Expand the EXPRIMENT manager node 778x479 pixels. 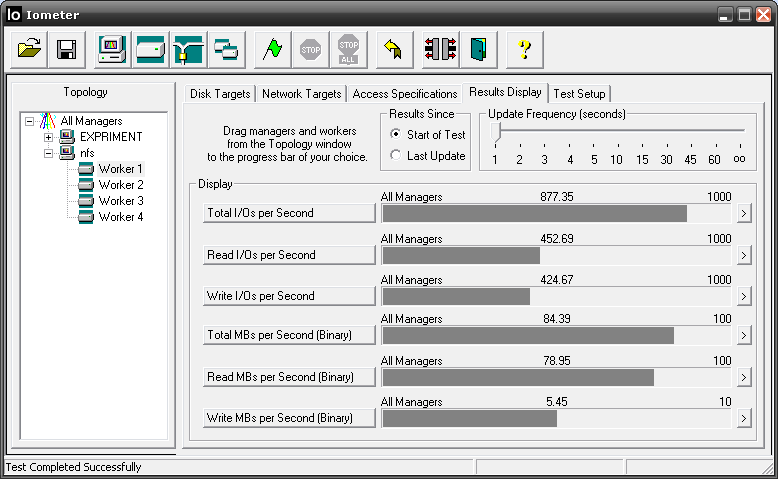48,137
